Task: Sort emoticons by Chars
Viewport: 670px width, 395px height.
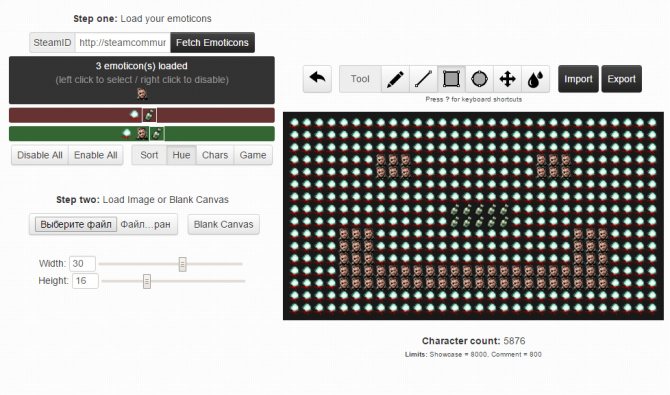Action: point(215,155)
